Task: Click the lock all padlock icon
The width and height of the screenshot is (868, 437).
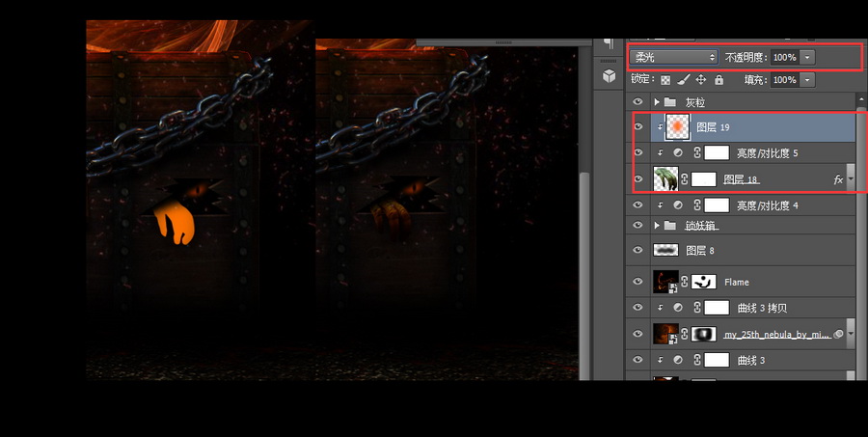Action: click(x=718, y=80)
